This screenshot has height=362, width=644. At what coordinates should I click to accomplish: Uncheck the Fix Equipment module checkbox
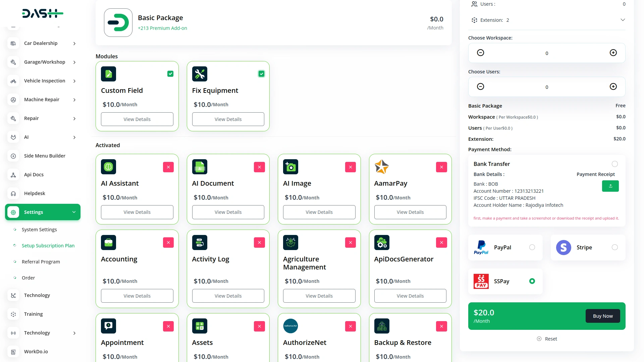pos(261,74)
